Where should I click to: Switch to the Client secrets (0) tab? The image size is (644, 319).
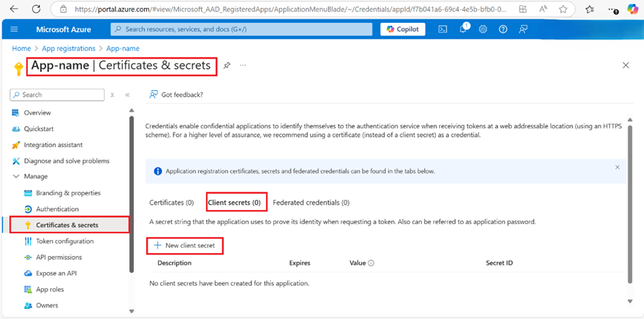coord(234,202)
